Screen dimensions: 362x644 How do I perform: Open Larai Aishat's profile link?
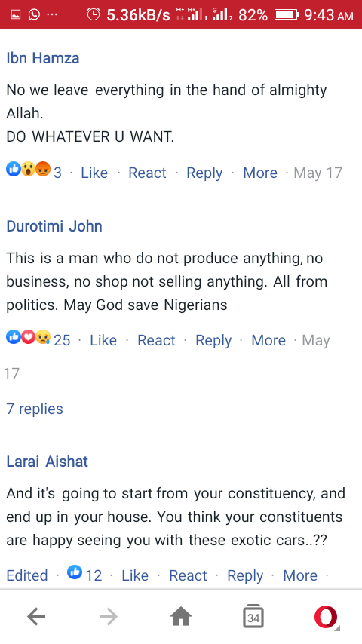pos(48,462)
